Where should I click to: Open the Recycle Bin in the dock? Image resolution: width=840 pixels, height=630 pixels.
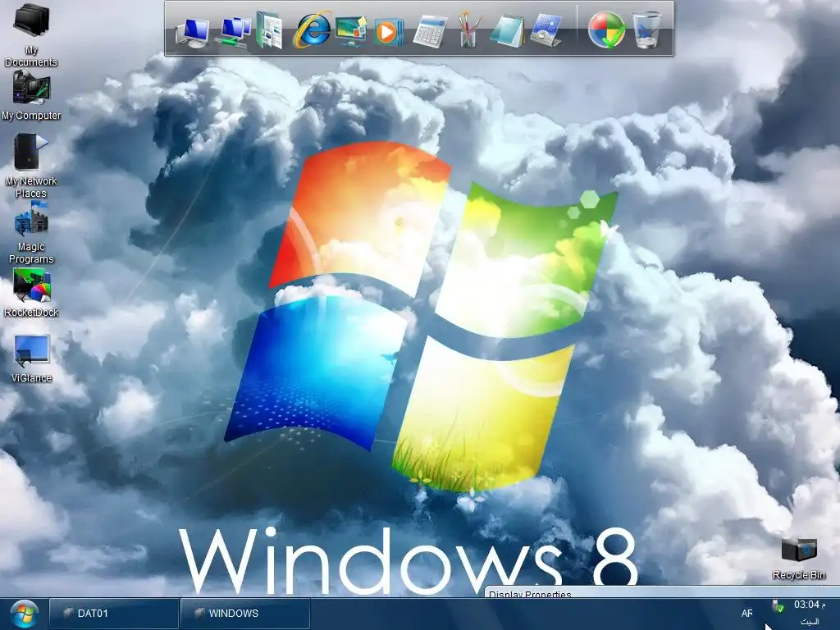646,30
